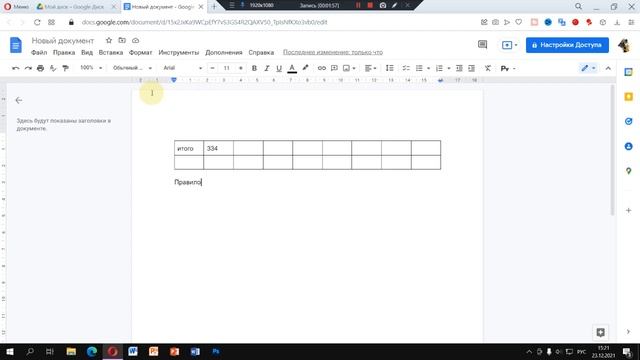Open text alignment dropdown
This screenshot has height=360, width=640.
370,68
